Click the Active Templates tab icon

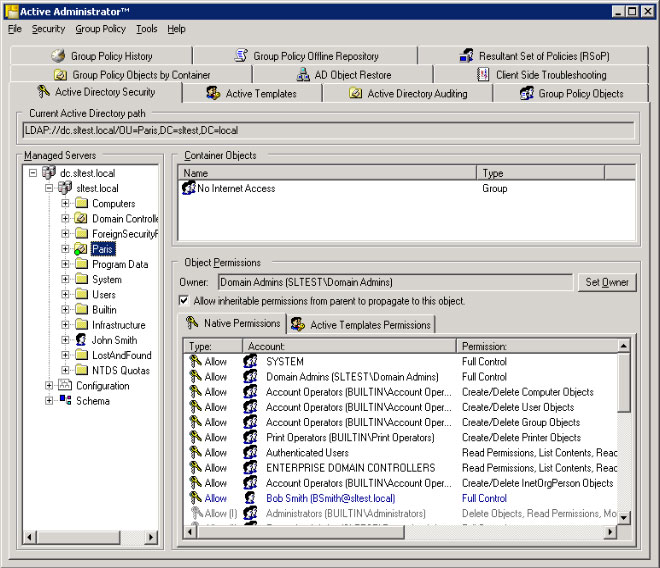click(x=213, y=93)
